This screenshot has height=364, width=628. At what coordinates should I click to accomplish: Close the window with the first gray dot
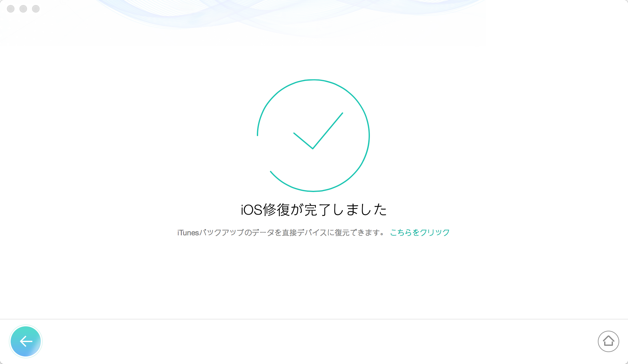point(11,9)
